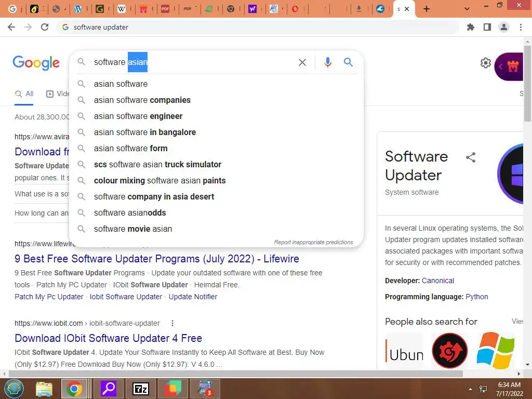Open the taskbar clock showing 6:34 AM
This screenshot has height=399, width=532.
509,389
